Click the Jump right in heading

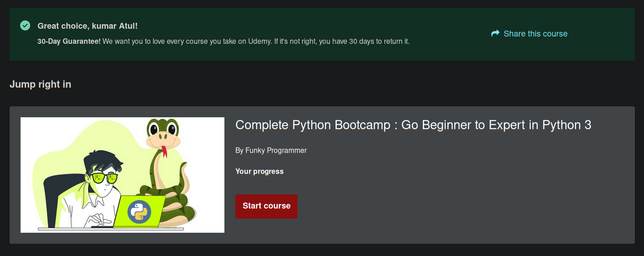[40, 84]
